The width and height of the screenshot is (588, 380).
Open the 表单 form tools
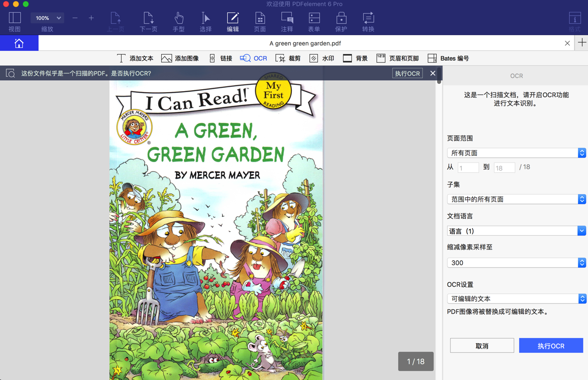pyautogui.click(x=314, y=22)
